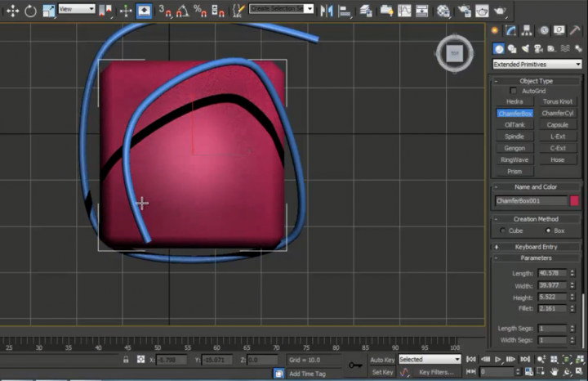
Task: Select the Box creation method
Action: [x=548, y=231]
